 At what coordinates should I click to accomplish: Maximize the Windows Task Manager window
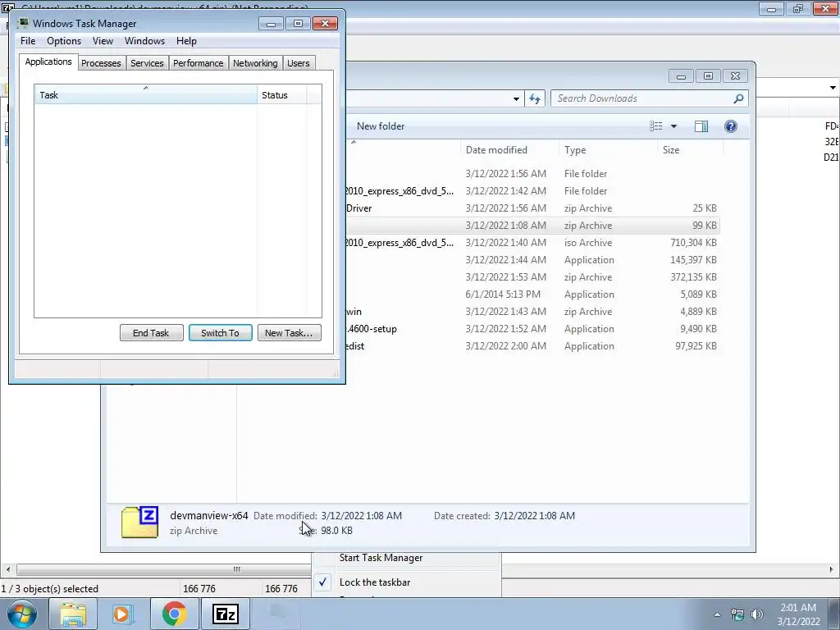(x=298, y=24)
